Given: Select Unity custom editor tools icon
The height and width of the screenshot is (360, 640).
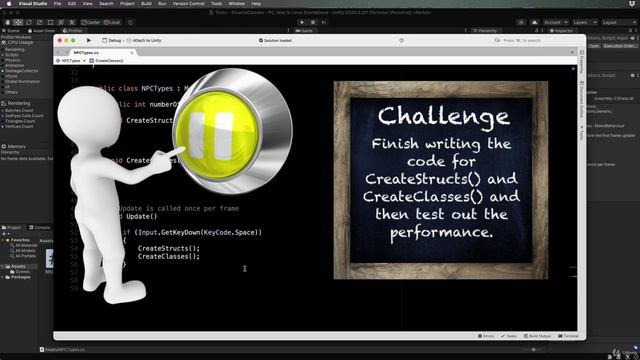Looking at the screenshot, I should [x=72, y=22].
